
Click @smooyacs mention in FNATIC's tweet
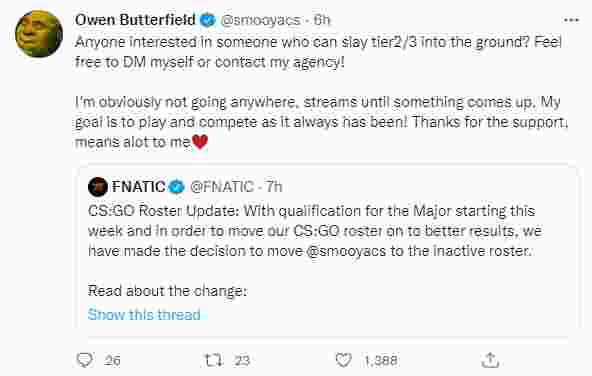pos(346,251)
